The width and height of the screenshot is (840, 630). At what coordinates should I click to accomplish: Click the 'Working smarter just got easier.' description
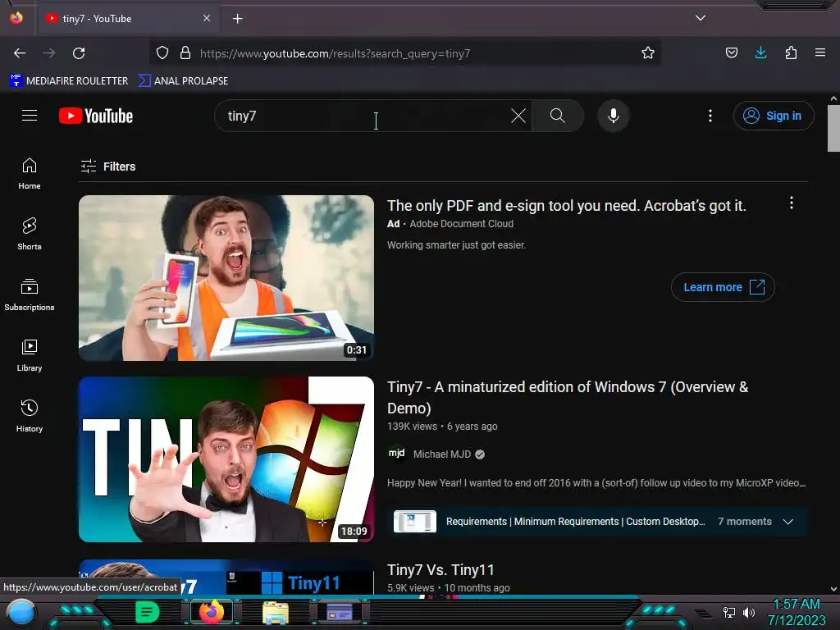(456, 244)
